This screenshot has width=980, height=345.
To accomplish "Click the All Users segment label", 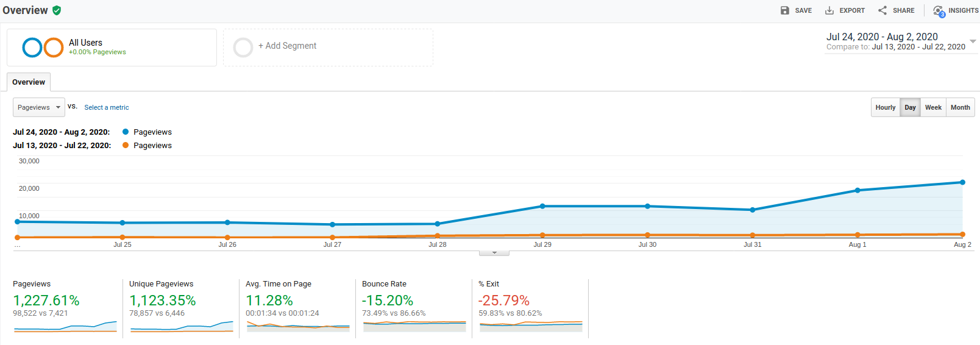I will [x=85, y=43].
